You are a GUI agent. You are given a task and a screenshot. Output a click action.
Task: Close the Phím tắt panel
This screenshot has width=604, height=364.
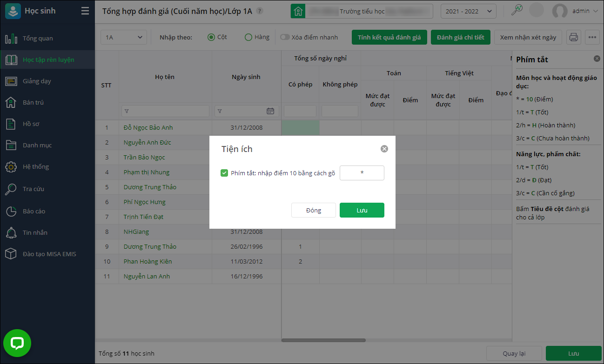(x=597, y=59)
